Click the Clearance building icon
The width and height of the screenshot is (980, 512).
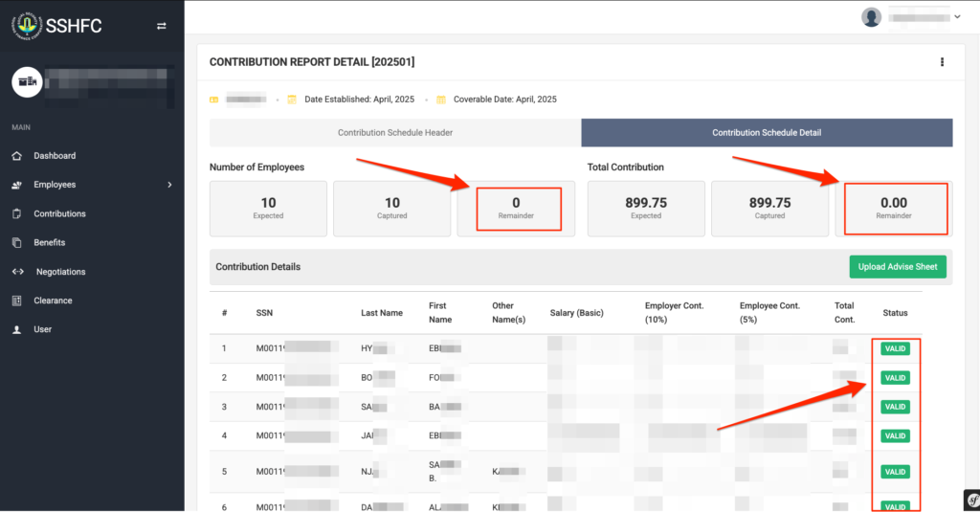(x=16, y=301)
